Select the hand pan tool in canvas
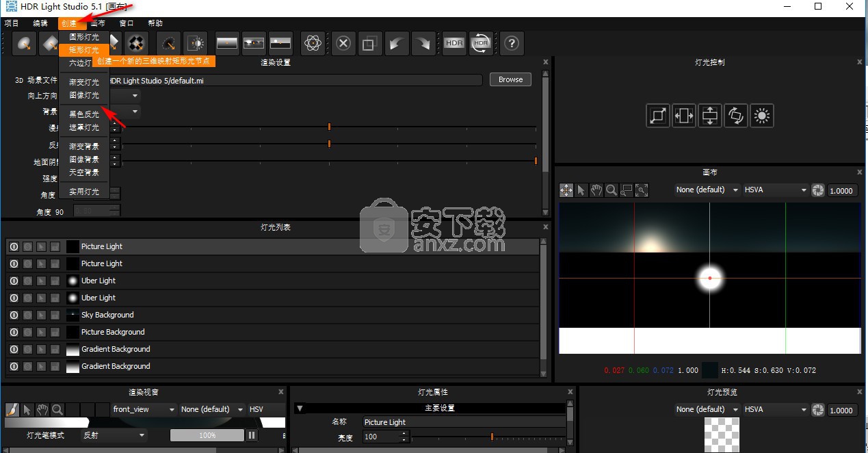 pos(596,190)
